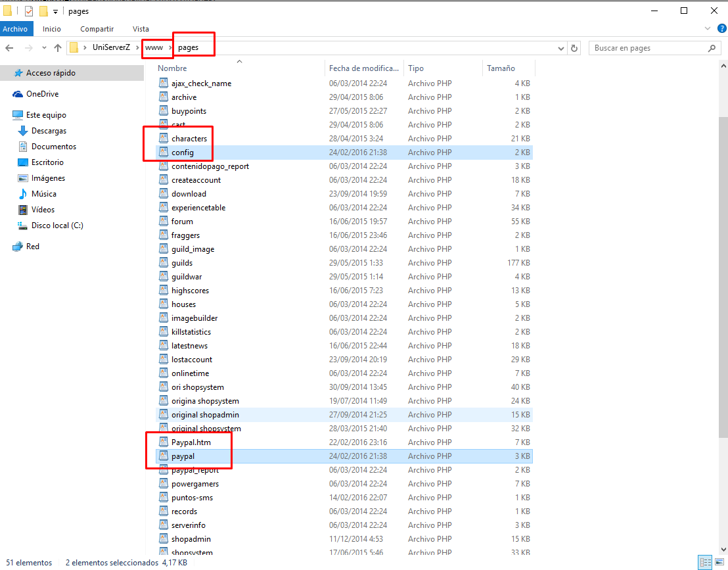Open Descargas folder in sidebar
728x570 pixels.
coord(49,131)
